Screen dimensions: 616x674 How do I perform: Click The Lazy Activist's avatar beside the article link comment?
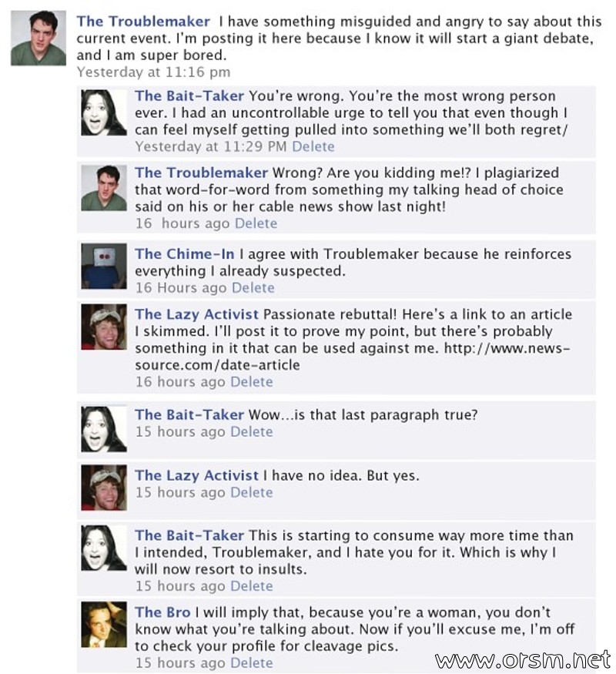click(x=104, y=327)
